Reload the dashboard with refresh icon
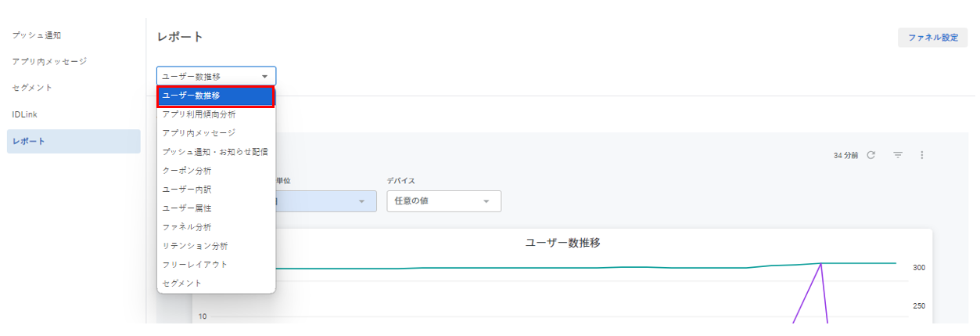The width and height of the screenshot is (980, 336). click(871, 156)
